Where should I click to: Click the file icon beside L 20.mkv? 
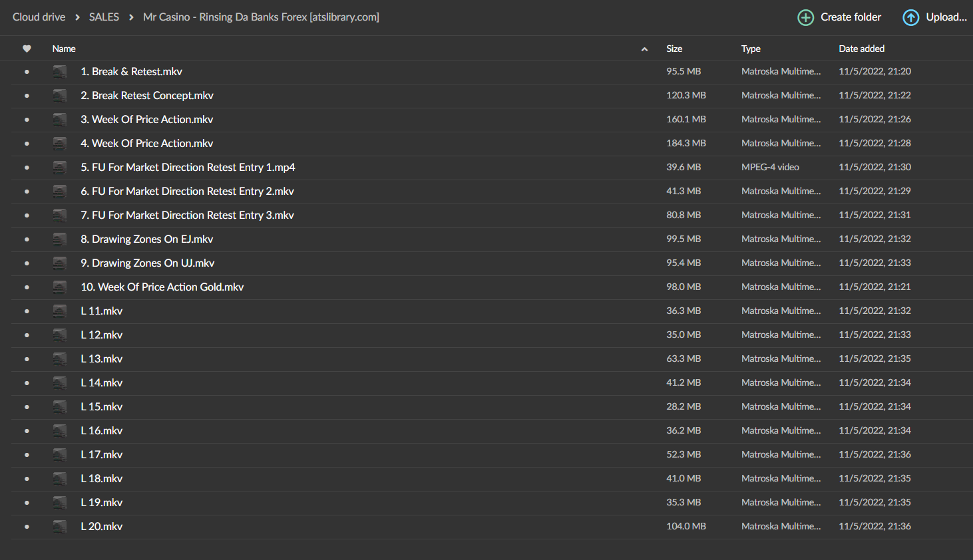pos(60,527)
